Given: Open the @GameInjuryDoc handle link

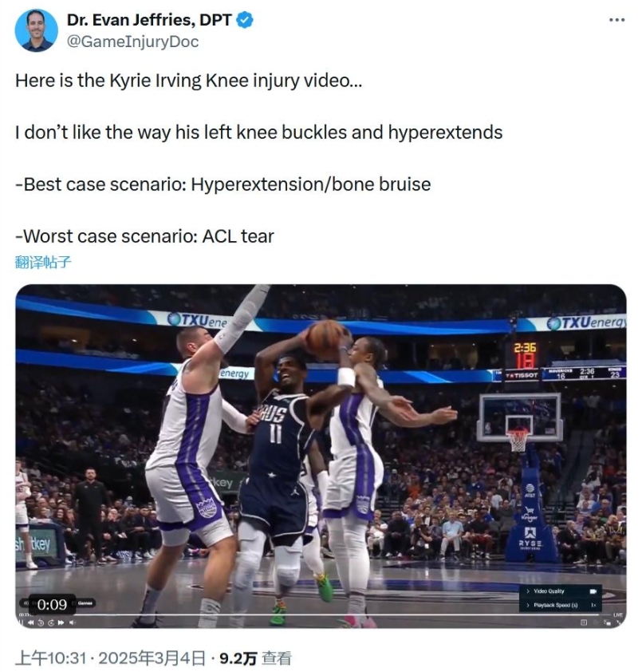Looking at the screenshot, I should pyautogui.click(x=133, y=42).
